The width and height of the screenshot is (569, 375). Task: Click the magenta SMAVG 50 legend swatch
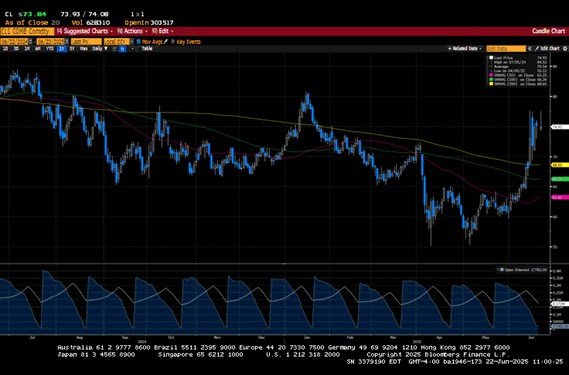point(491,75)
